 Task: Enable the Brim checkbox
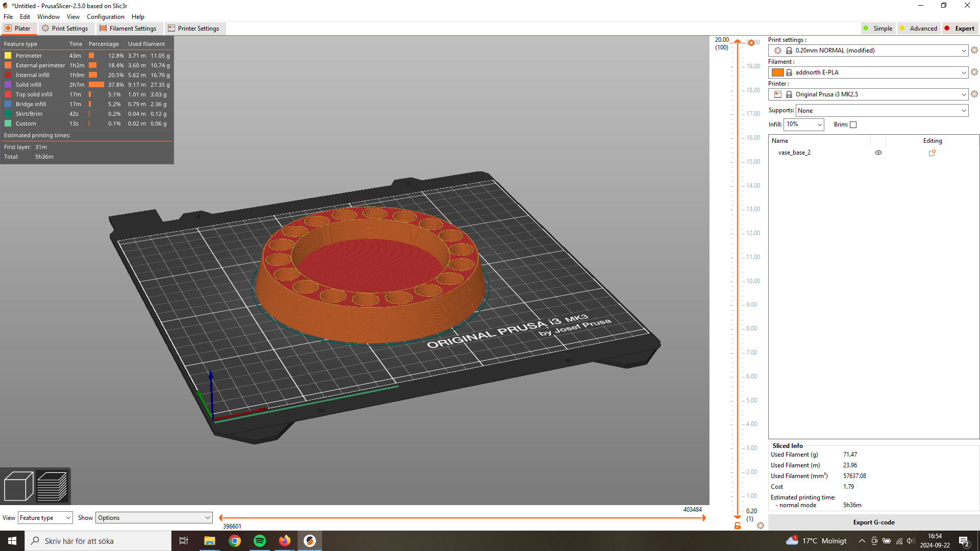853,124
